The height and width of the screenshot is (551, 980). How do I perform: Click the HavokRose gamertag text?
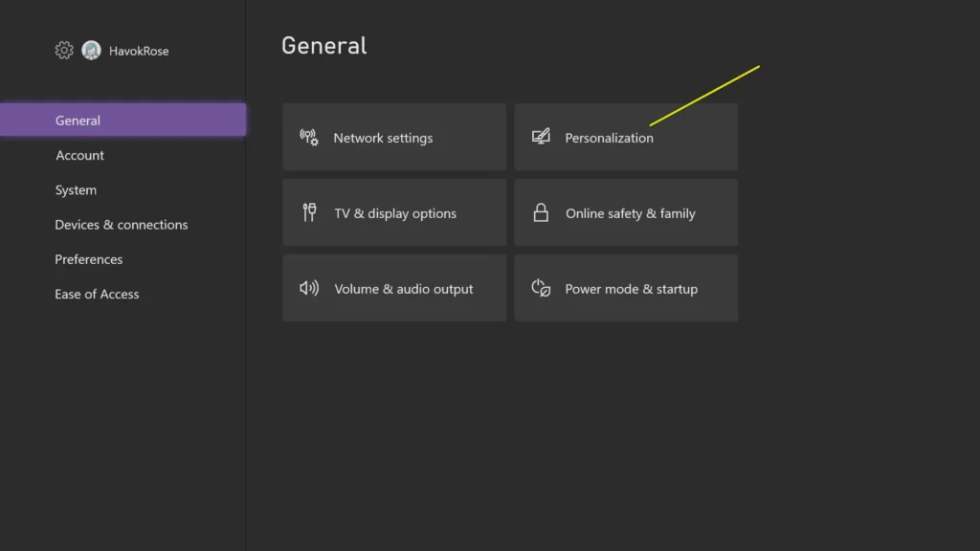[139, 51]
